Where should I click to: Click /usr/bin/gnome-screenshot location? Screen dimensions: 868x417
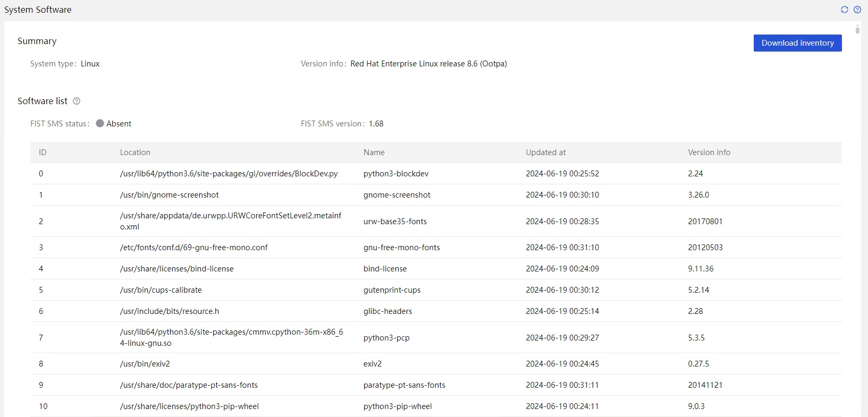(x=170, y=195)
